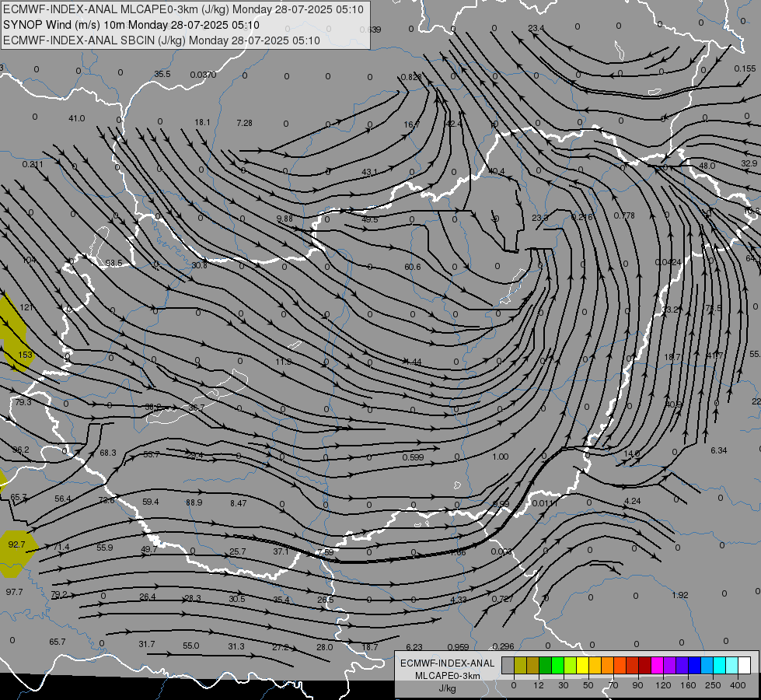This screenshot has width=761, height=700.
Task: Click the legend unit label J/kg
Action: pyautogui.click(x=447, y=688)
